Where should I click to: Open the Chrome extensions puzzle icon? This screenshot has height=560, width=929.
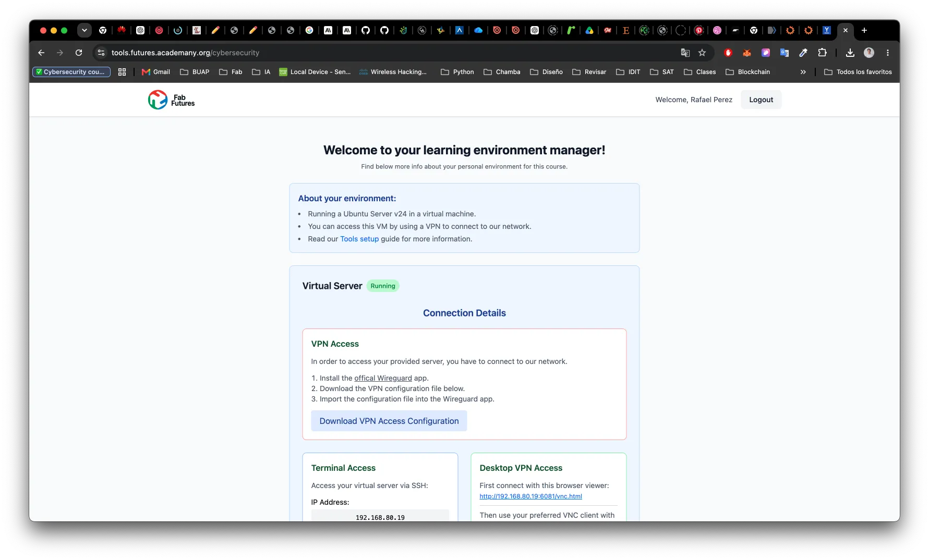coord(823,53)
